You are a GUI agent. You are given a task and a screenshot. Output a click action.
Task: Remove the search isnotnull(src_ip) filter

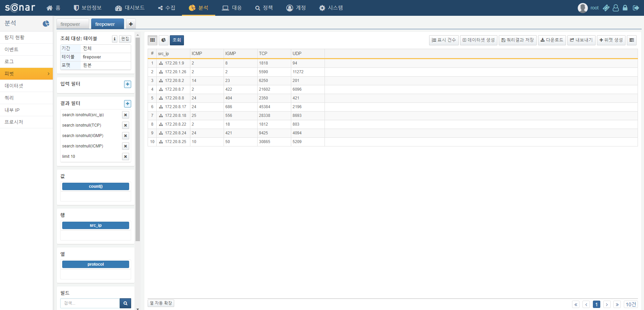click(x=125, y=115)
